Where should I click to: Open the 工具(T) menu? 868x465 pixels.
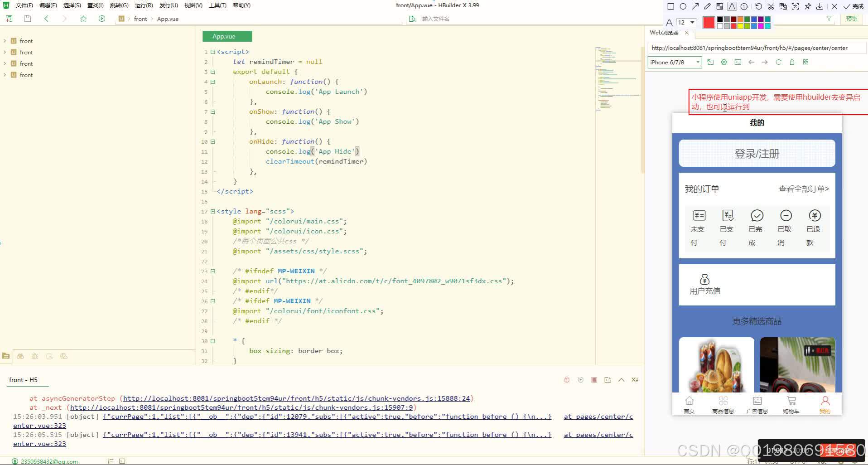pos(217,5)
